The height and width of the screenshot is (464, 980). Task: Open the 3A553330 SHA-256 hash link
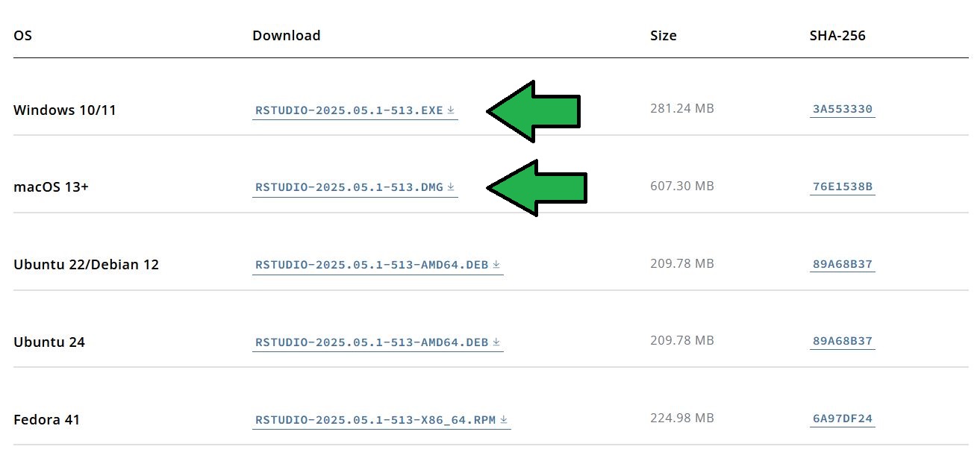point(842,109)
